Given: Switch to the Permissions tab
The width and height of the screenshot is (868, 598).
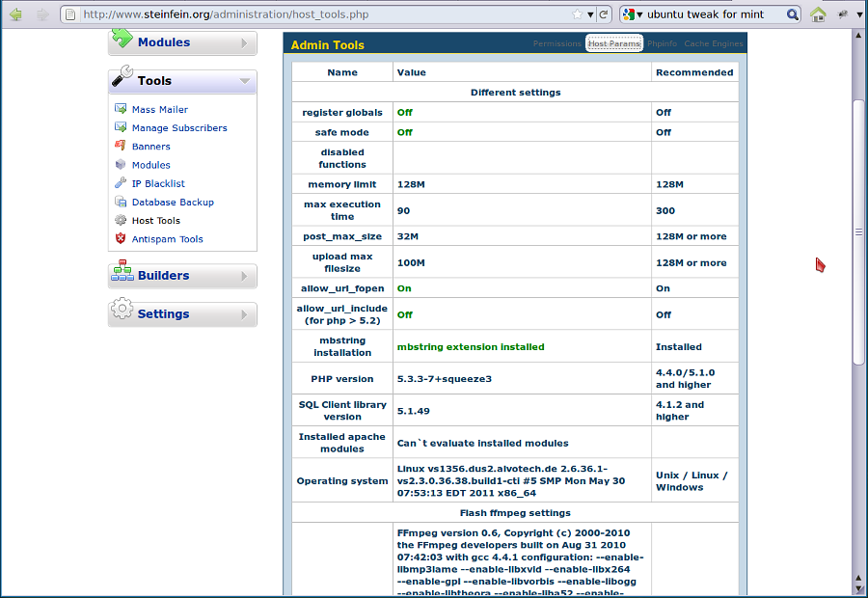Looking at the screenshot, I should tap(556, 44).
